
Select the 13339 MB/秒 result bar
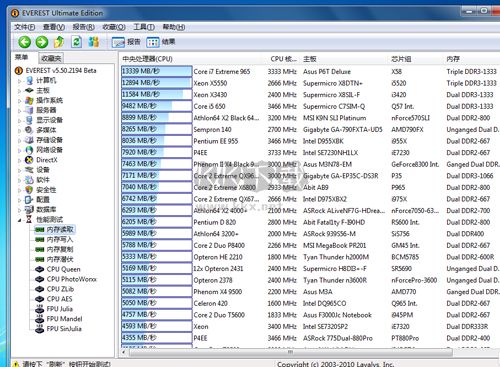point(157,71)
